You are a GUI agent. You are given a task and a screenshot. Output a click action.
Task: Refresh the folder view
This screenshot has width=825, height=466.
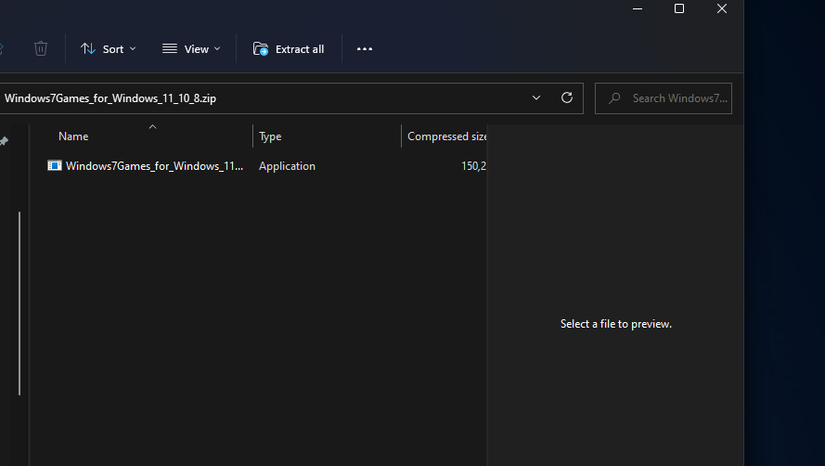click(567, 98)
